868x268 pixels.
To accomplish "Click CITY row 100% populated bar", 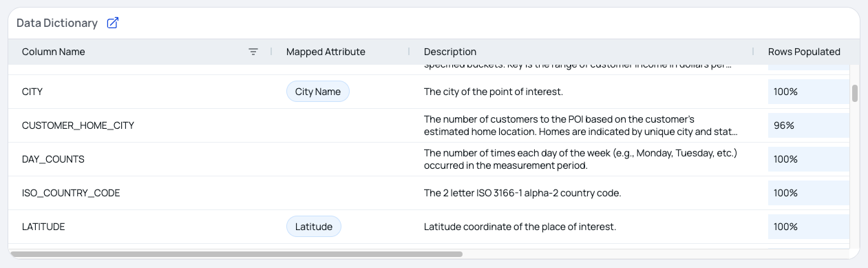I will tap(809, 92).
